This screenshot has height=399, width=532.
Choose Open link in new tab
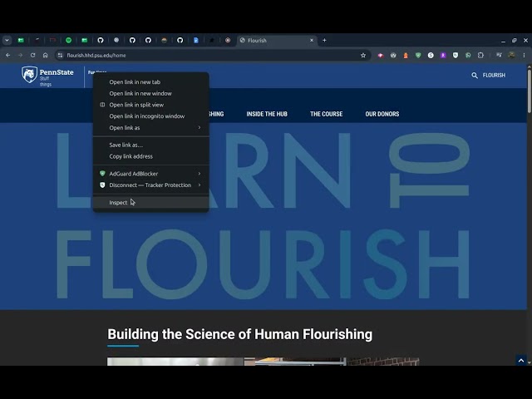tap(151, 81)
